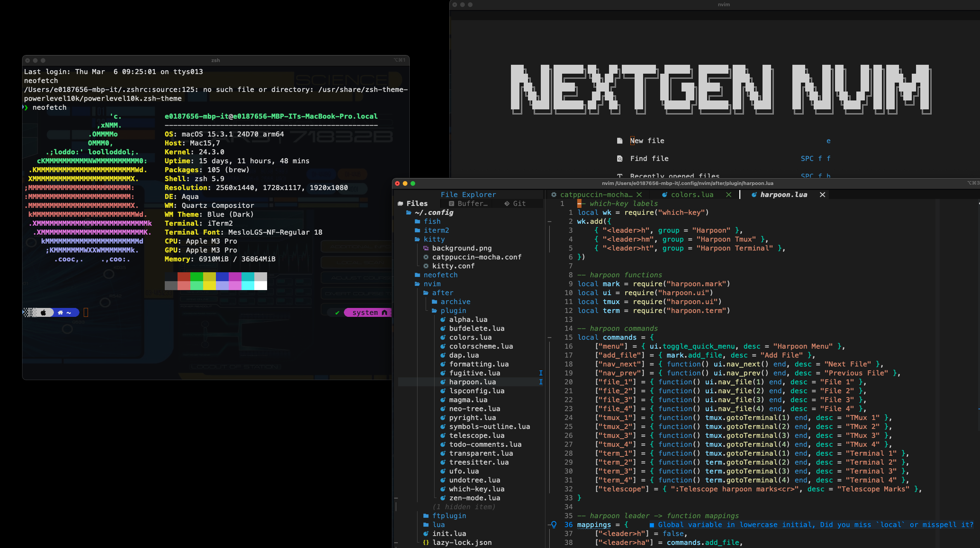Click the home icon prompt segment in zsh
Image resolution: width=980 pixels, height=548 pixels.
(60, 313)
